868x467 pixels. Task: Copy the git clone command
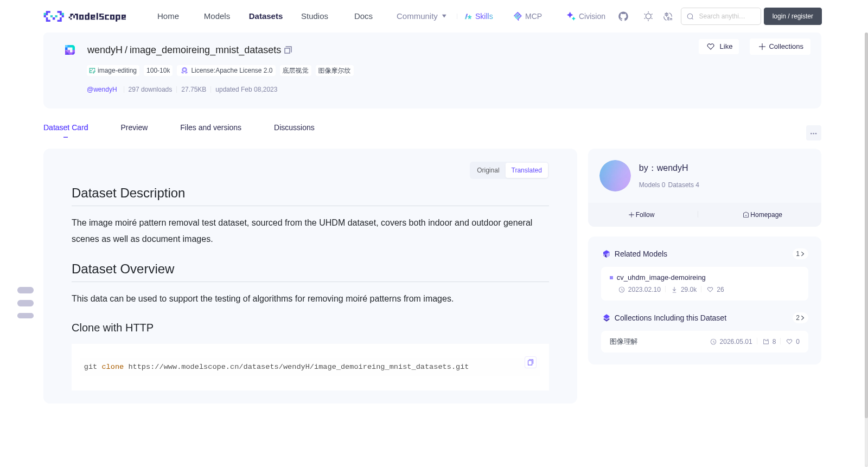point(531,362)
